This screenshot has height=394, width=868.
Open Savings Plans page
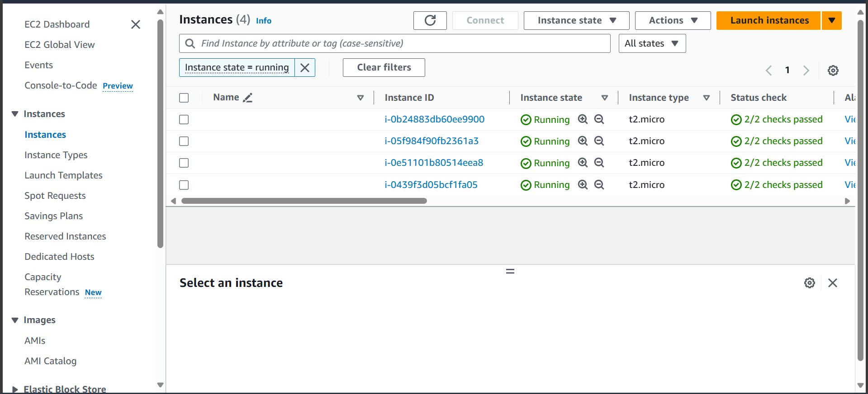click(53, 216)
